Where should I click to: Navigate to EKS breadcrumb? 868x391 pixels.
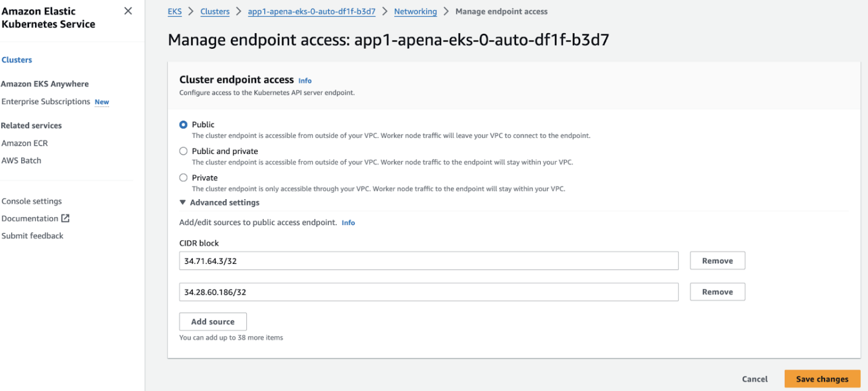[x=175, y=11]
